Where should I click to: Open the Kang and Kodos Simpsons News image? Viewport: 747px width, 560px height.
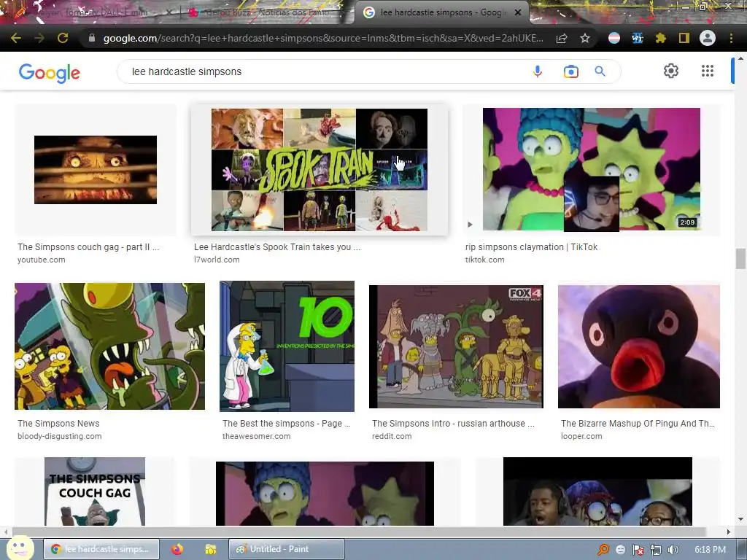pos(109,346)
